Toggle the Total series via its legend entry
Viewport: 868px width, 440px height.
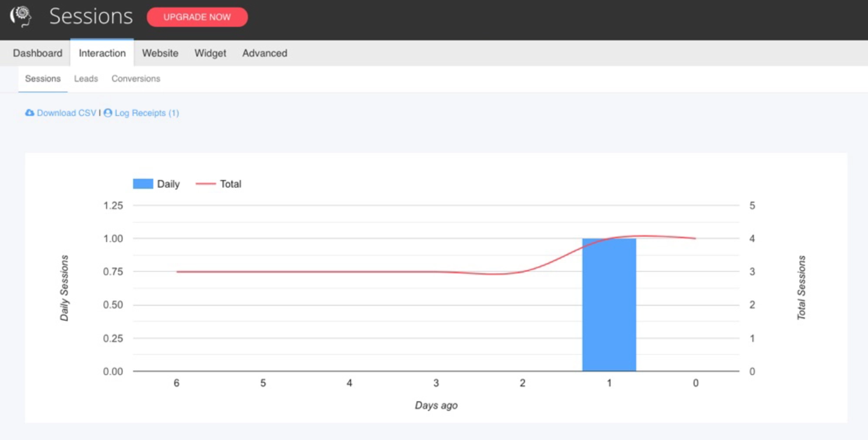(230, 184)
